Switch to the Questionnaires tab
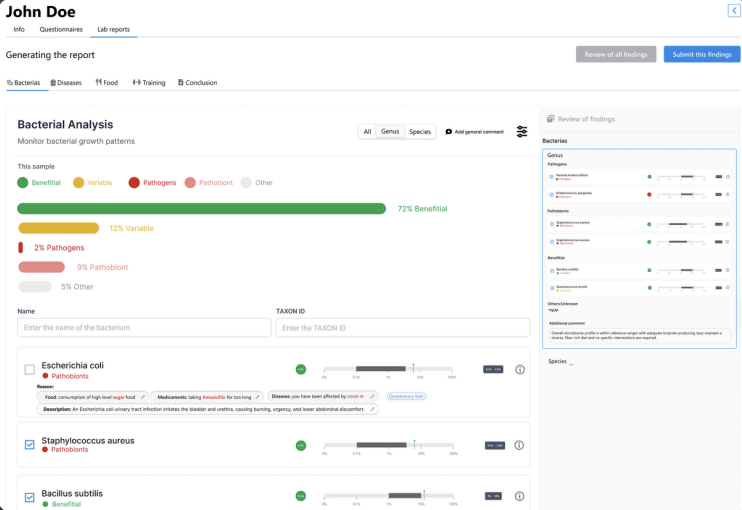Viewport: 742px width, 510px height. coord(61,30)
